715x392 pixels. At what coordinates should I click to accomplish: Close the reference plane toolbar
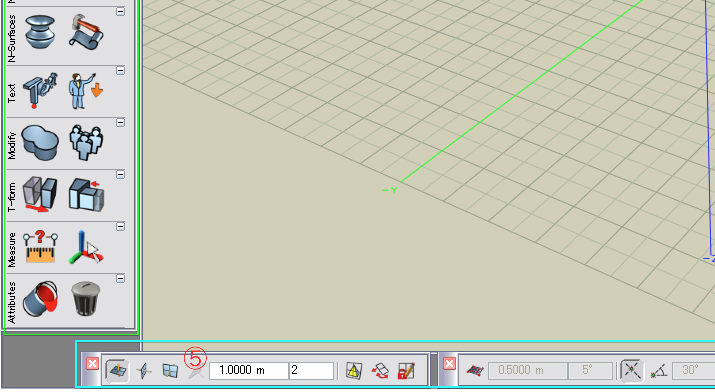pos(93,363)
